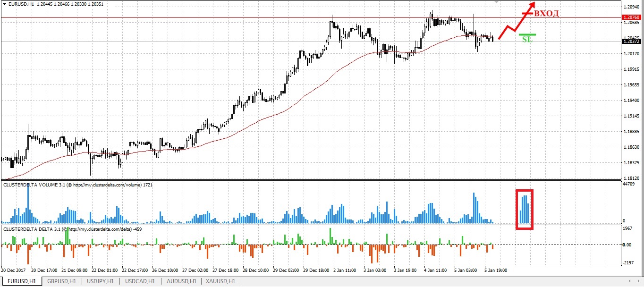Click the 1.18885 price scale label
The width and height of the screenshot is (644, 287).
click(x=632, y=132)
